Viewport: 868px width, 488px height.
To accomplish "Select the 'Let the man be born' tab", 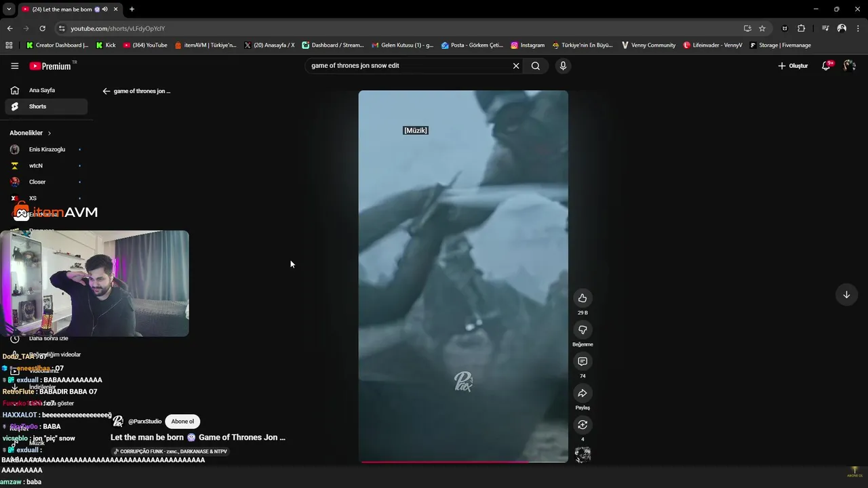I will click(x=69, y=9).
